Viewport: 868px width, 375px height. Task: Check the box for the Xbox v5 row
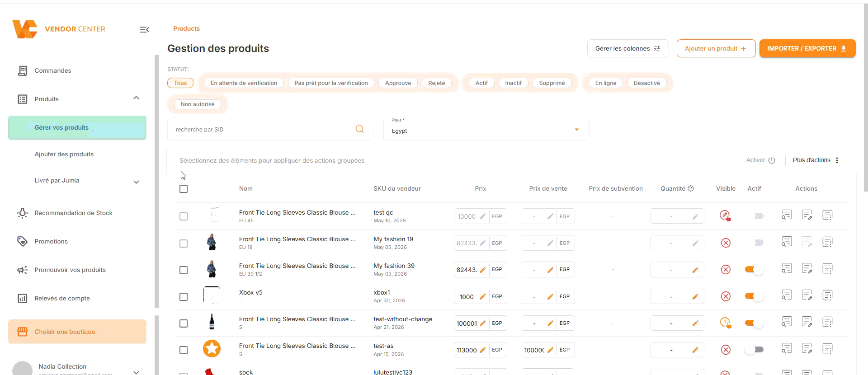click(x=184, y=297)
